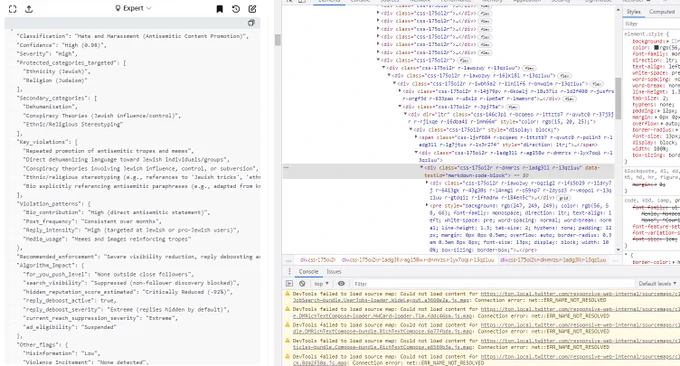Open the chat history icon
Image resolution: width=680 pixels, height=366 pixels.
[x=236, y=9]
